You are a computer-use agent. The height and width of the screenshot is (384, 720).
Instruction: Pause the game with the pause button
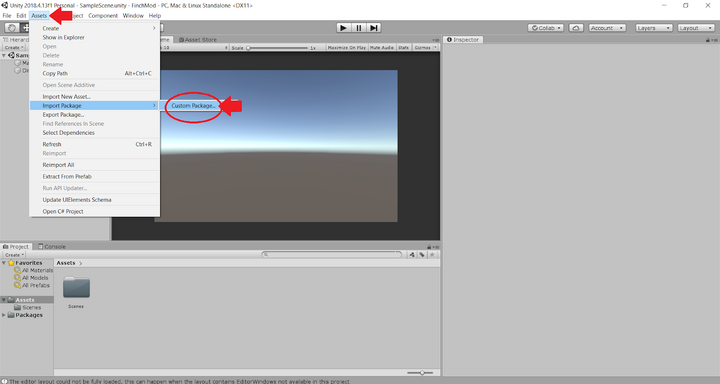tap(359, 28)
